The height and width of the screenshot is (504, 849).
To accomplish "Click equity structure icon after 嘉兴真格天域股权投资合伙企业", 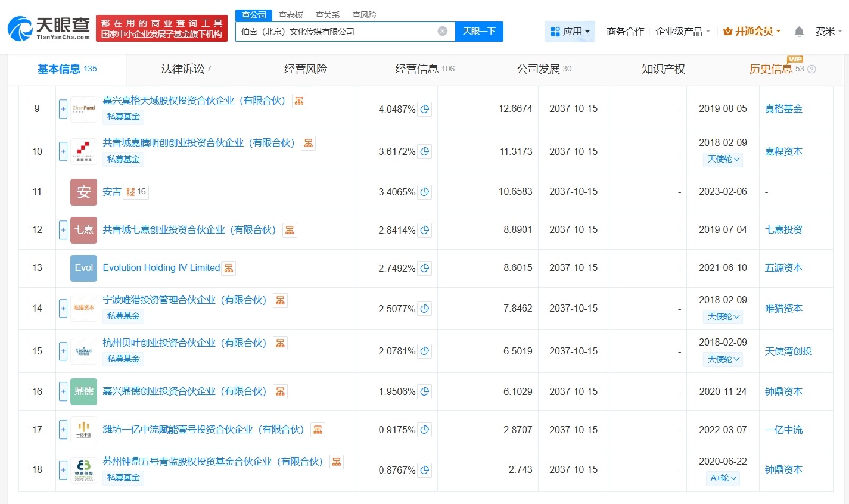I will pyautogui.click(x=298, y=101).
